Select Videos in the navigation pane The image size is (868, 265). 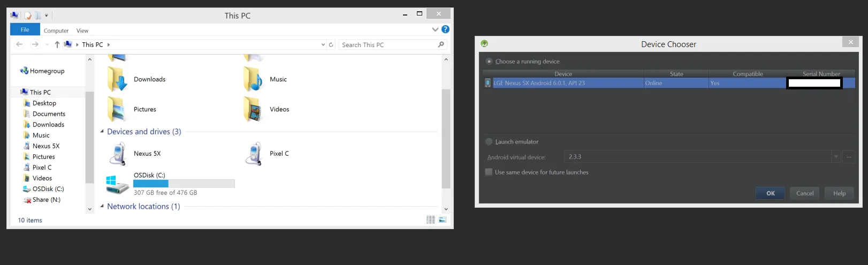coord(38,178)
